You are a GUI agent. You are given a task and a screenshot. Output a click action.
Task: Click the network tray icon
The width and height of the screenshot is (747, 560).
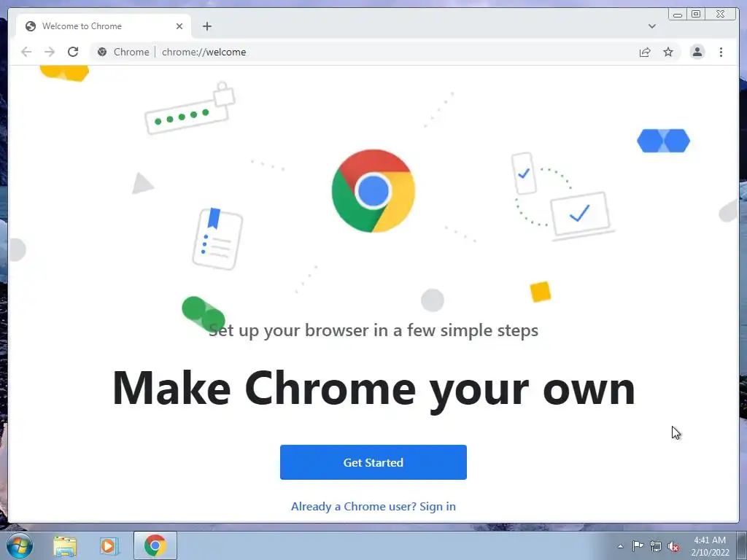[656, 546]
